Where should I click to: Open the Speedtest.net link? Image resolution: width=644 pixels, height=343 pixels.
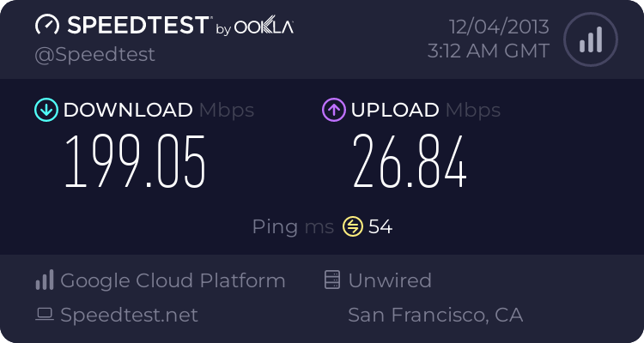point(129,315)
